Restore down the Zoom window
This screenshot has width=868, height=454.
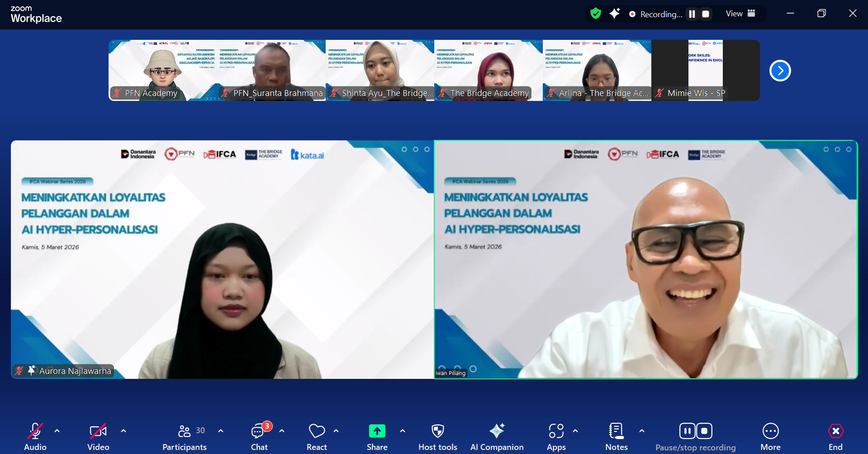pos(821,13)
